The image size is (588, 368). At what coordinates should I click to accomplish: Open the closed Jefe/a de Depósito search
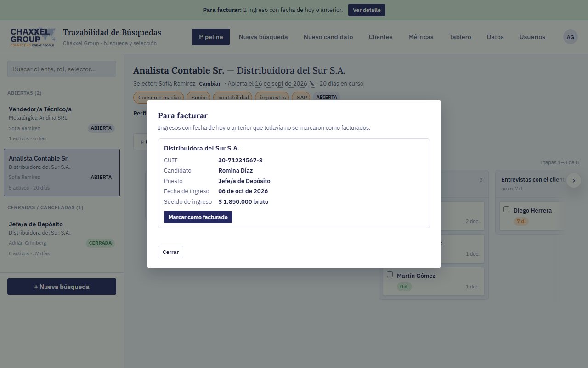click(62, 238)
